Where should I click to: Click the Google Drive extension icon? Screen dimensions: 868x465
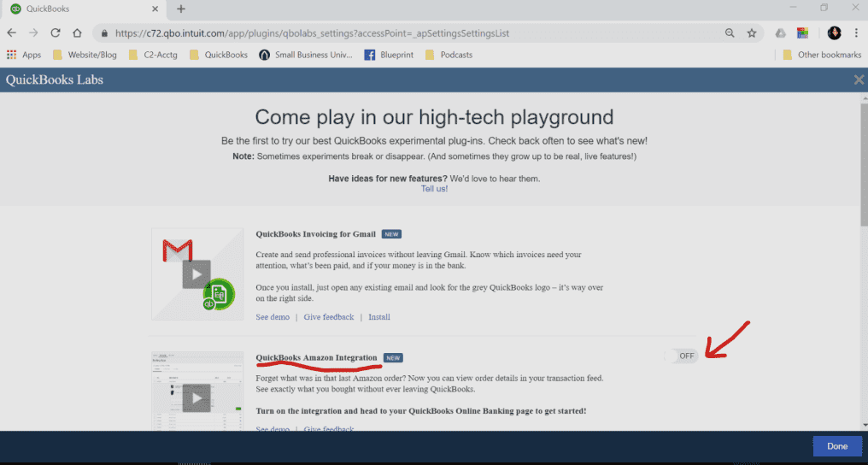click(x=781, y=33)
